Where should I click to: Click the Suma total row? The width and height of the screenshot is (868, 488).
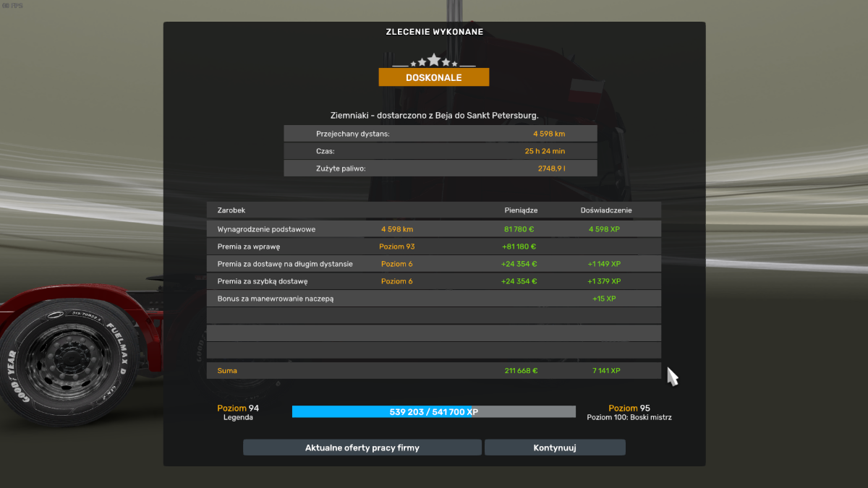click(x=433, y=371)
